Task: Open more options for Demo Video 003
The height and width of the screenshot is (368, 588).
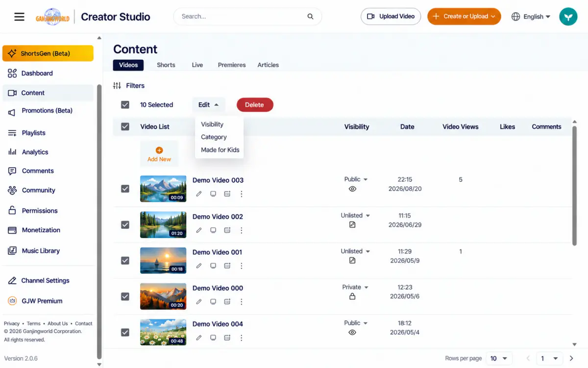Action: coord(241,194)
